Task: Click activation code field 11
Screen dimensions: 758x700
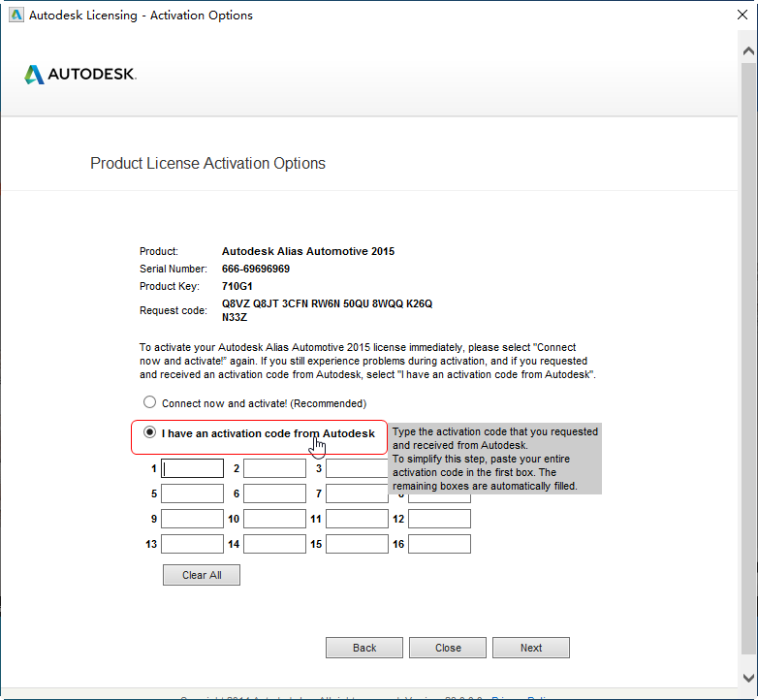Action: tap(357, 519)
